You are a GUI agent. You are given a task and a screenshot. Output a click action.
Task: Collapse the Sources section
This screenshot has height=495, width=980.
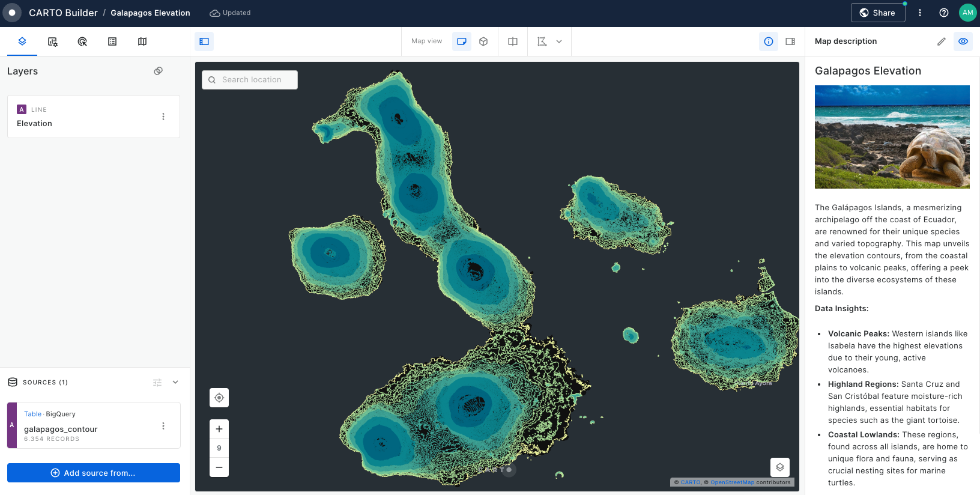coord(175,382)
